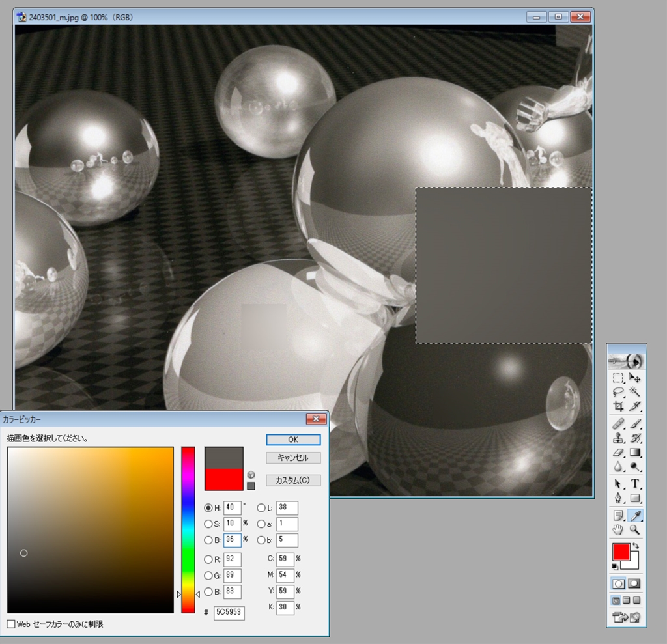The image size is (667, 644).
Task: Select the Magic Wand tool
Action: click(635, 392)
